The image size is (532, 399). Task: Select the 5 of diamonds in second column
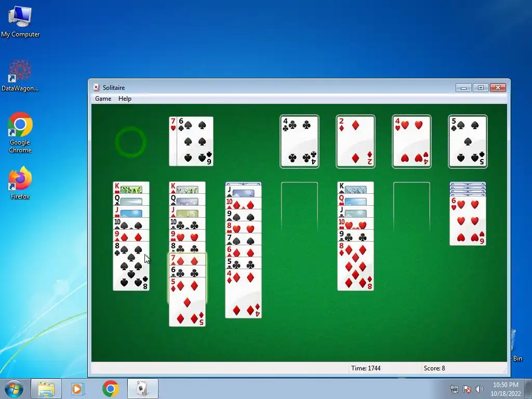[187, 302]
